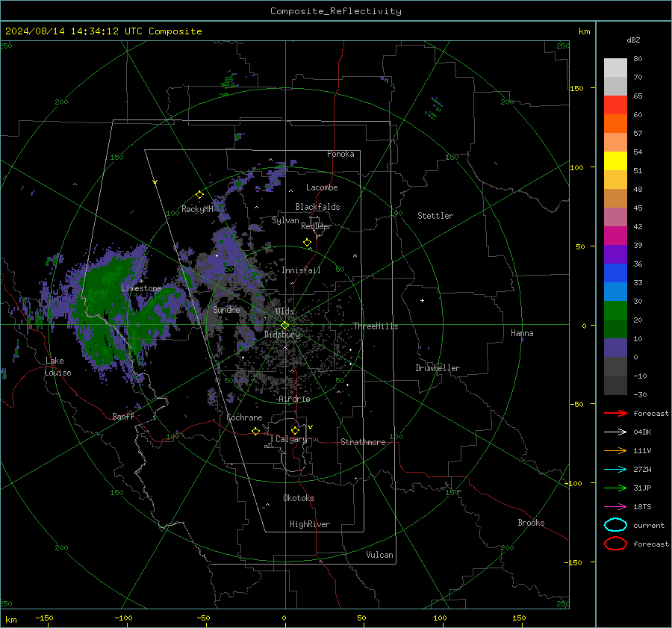
Task: Click the Drumheller label
Action: 438,368
